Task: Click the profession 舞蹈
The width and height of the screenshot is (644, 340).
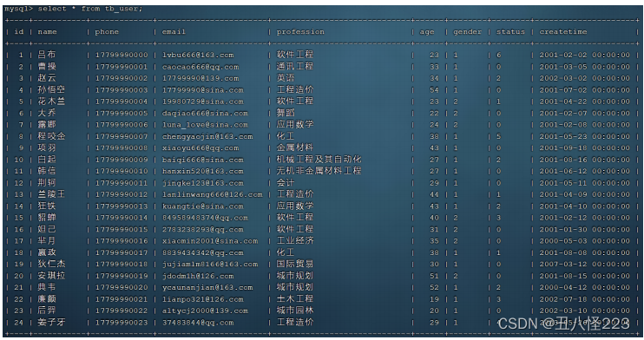Action: 286,113
